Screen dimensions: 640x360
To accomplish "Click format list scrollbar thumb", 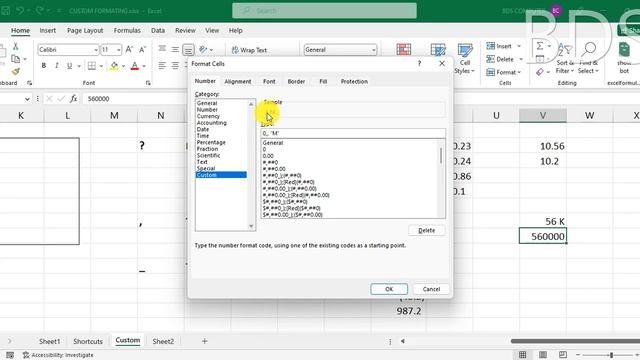I will [x=441, y=156].
